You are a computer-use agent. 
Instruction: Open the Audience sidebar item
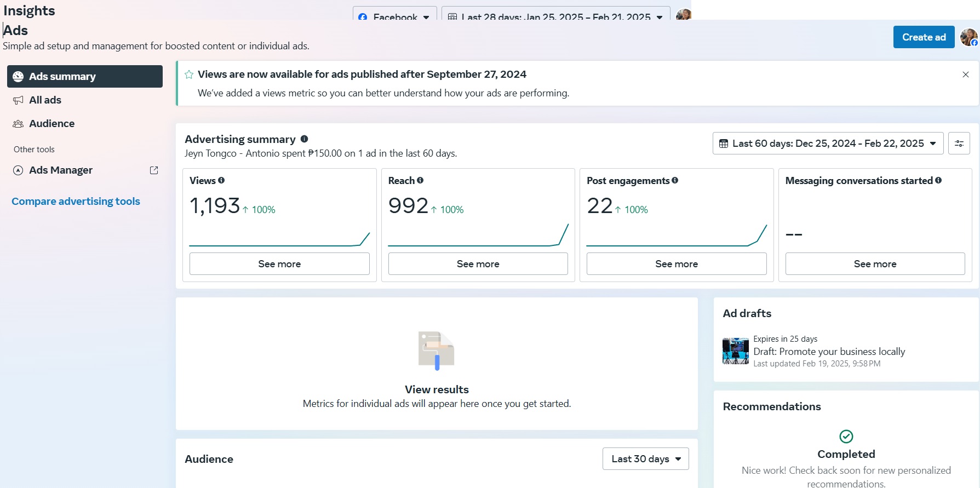(51, 124)
